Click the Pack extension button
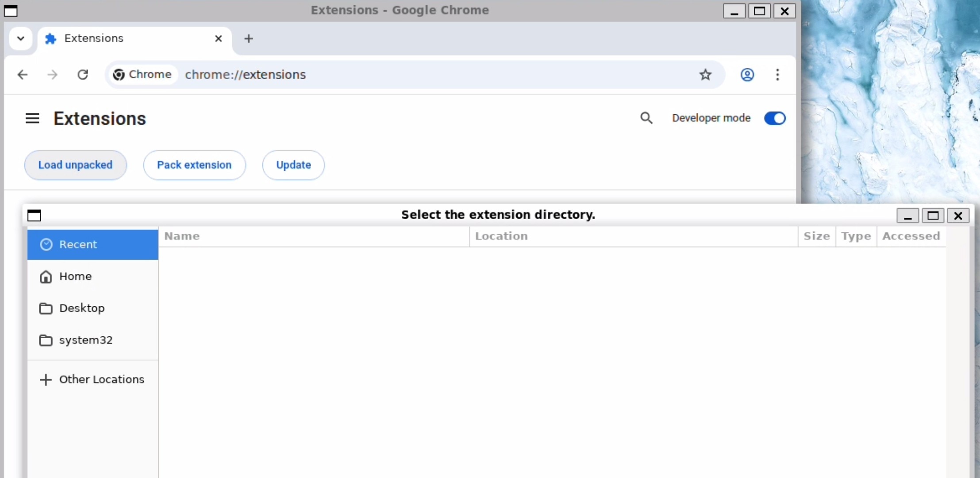980x478 pixels. pos(195,165)
